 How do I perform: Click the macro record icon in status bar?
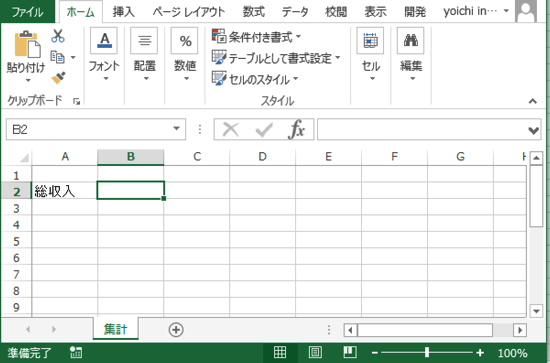(x=76, y=352)
